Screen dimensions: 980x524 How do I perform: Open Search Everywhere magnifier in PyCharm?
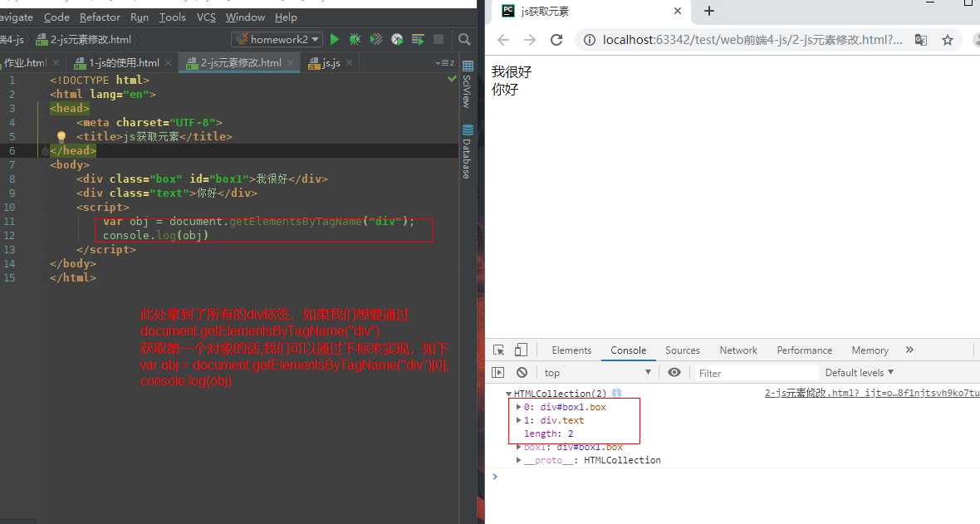tap(464, 39)
